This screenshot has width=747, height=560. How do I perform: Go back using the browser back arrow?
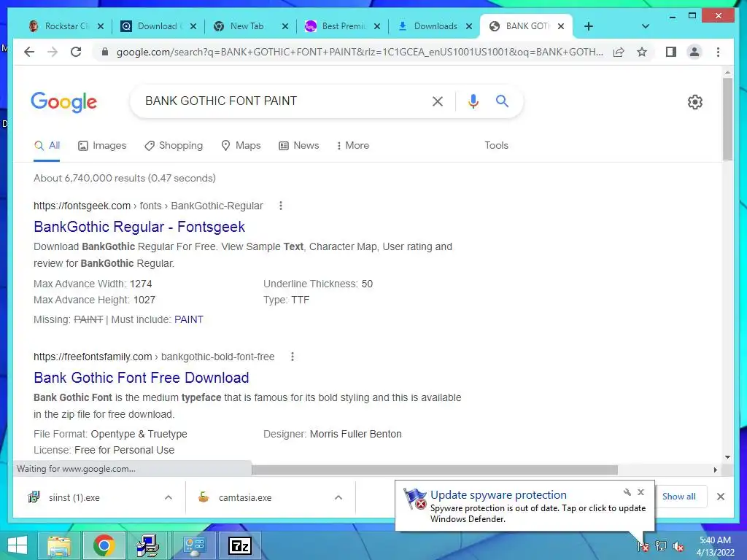29,52
